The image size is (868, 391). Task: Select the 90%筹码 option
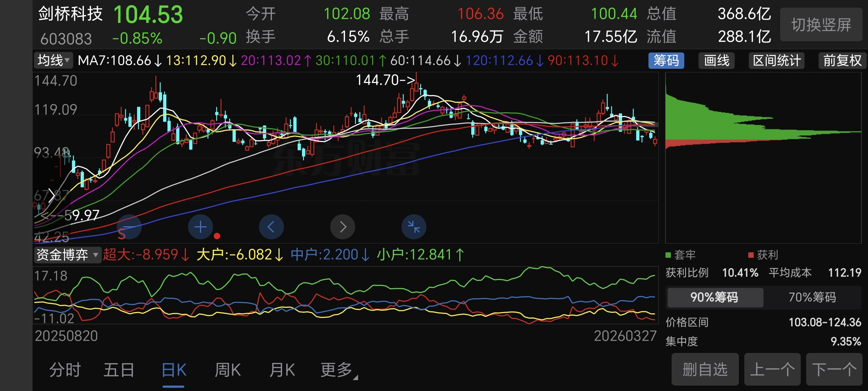point(715,297)
